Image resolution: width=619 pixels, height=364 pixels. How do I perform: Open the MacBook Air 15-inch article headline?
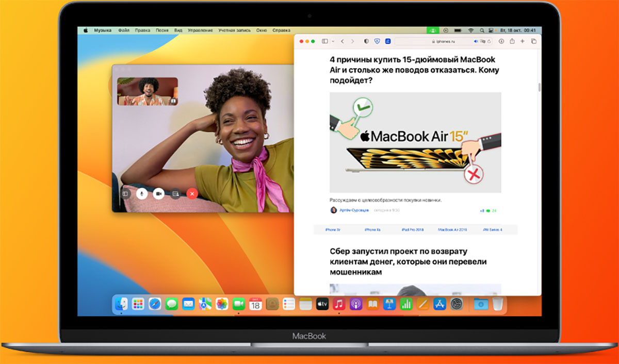[415, 69]
